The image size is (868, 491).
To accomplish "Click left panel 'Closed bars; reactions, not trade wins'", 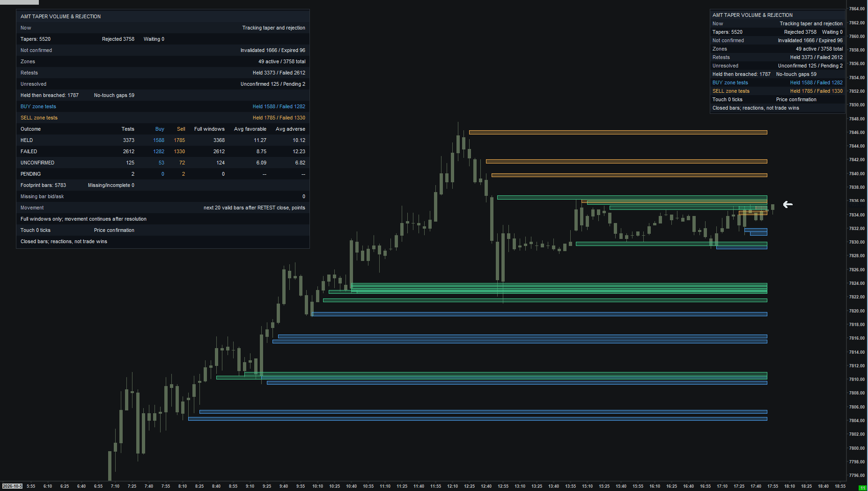I will (x=64, y=241).
